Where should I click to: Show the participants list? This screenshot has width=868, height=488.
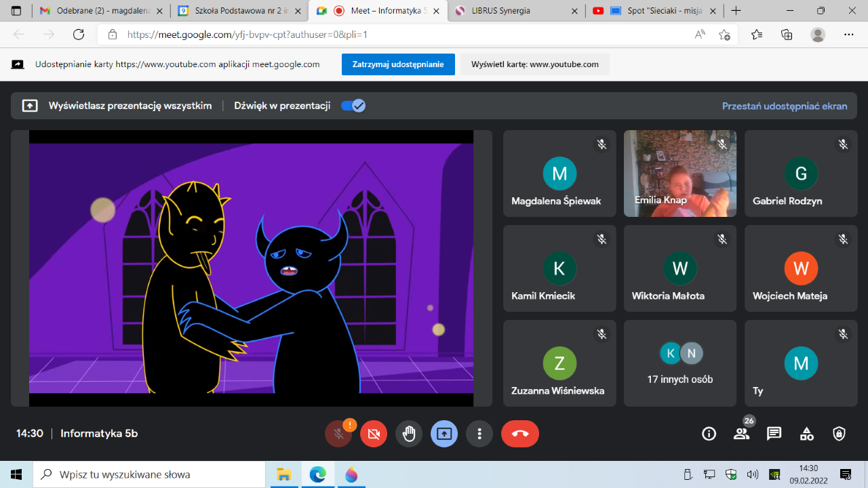point(741,434)
